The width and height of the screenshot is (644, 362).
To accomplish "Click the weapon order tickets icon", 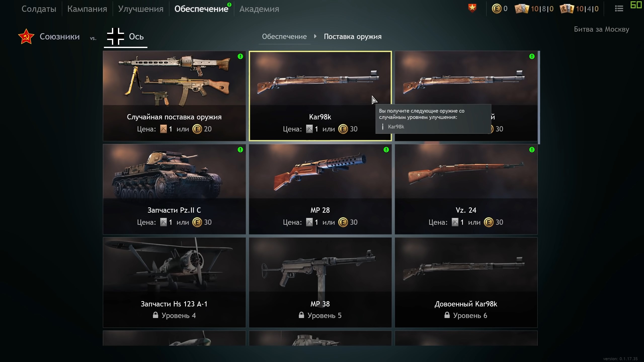I will tap(522, 9).
